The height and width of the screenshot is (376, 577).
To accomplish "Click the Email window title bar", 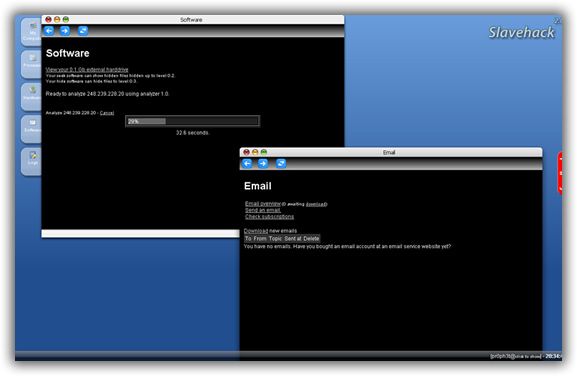I will (x=391, y=152).
